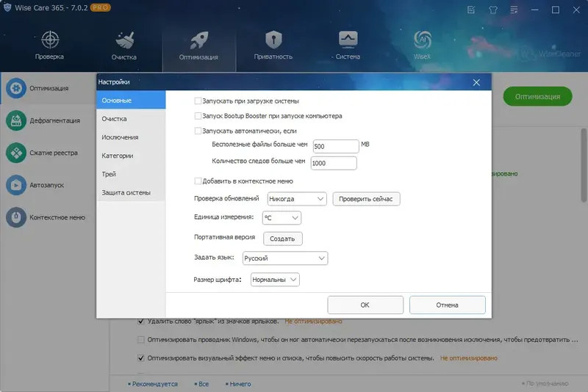Screen dimensions: 588x392
Task: Open Единица измерения °C dropdown
Action: (282, 217)
